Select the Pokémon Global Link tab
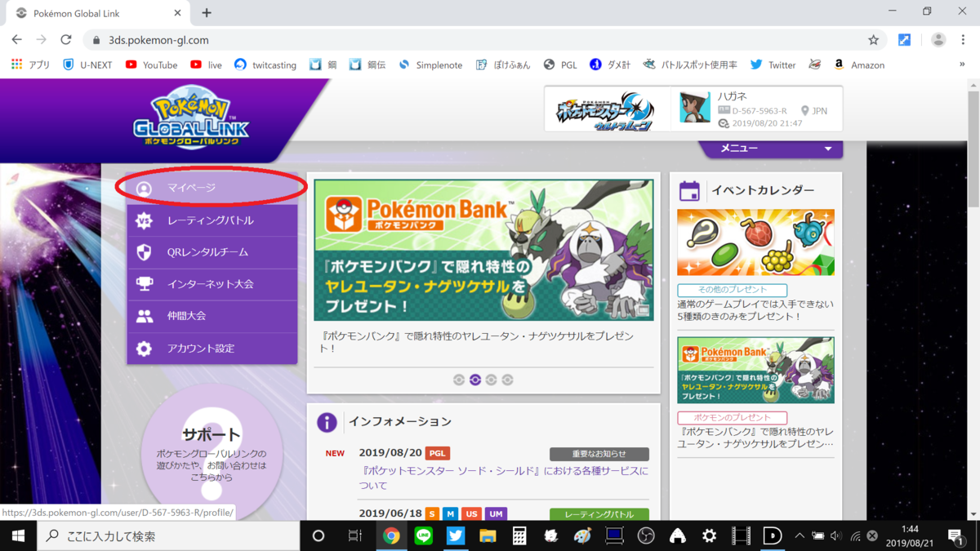 coord(98,13)
